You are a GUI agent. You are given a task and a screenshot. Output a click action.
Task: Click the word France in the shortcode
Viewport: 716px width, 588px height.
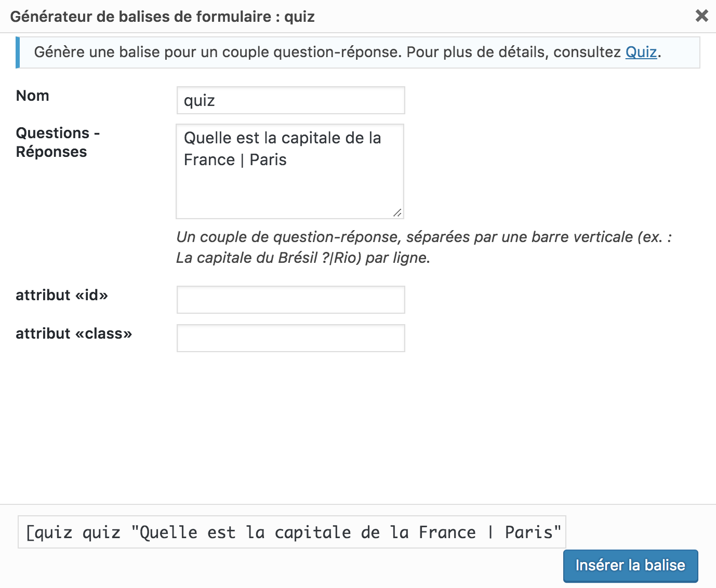(447, 532)
